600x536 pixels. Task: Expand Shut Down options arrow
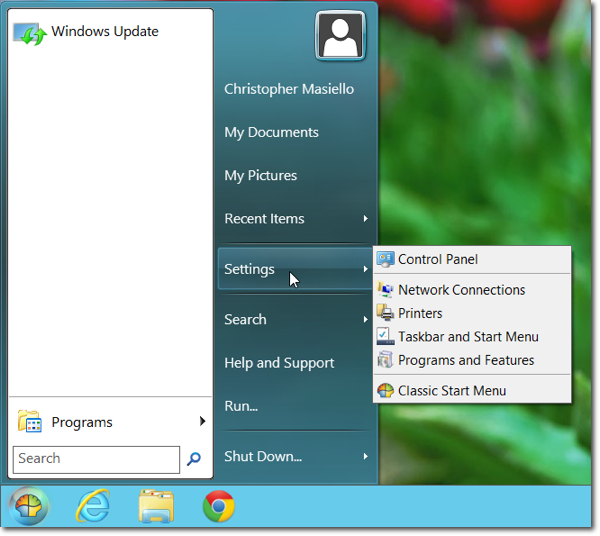tap(366, 456)
